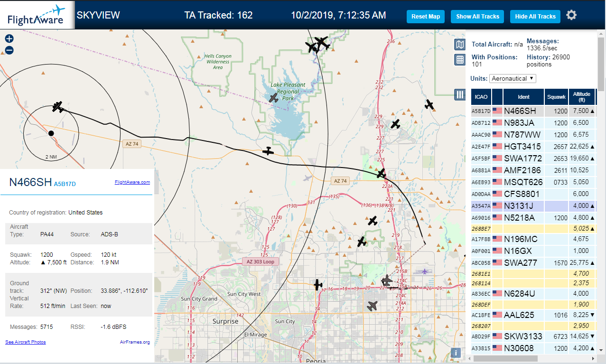Click the TA Tracked: 162 counter

point(218,15)
